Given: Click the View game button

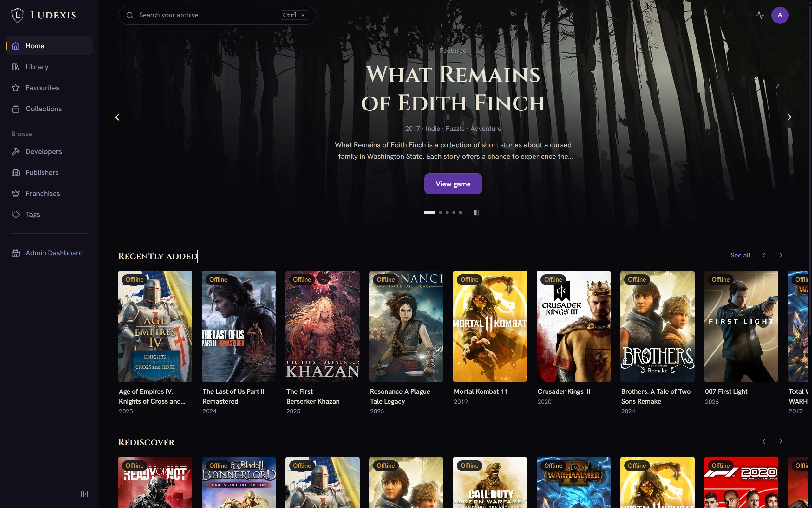Looking at the screenshot, I should [453, 184].
